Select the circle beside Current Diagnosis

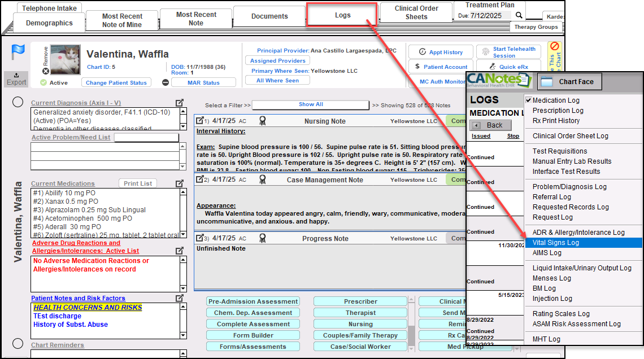(18, 102)
